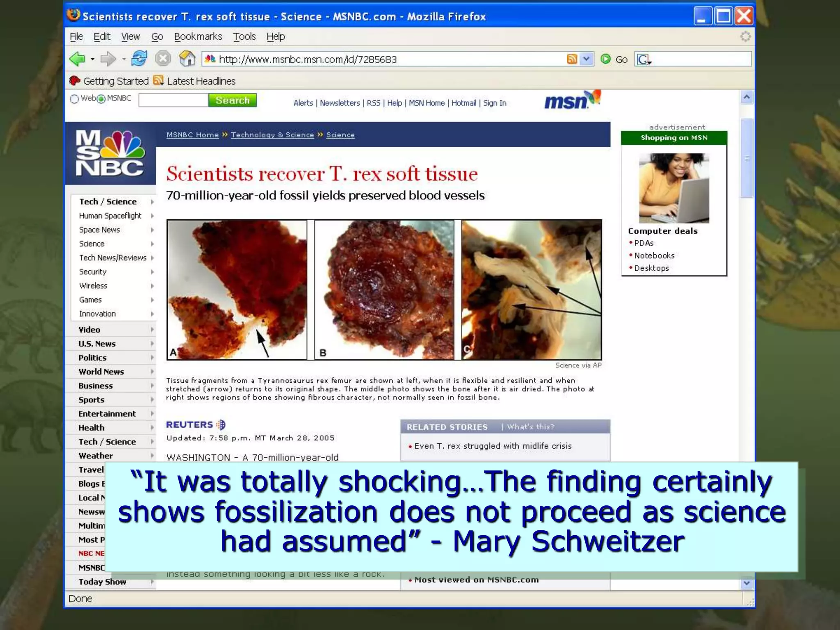Image resolution: width=840 pixels, height=630 pixels.
Task: Expand the Health submenu arrow
Action: click(152, 427)
